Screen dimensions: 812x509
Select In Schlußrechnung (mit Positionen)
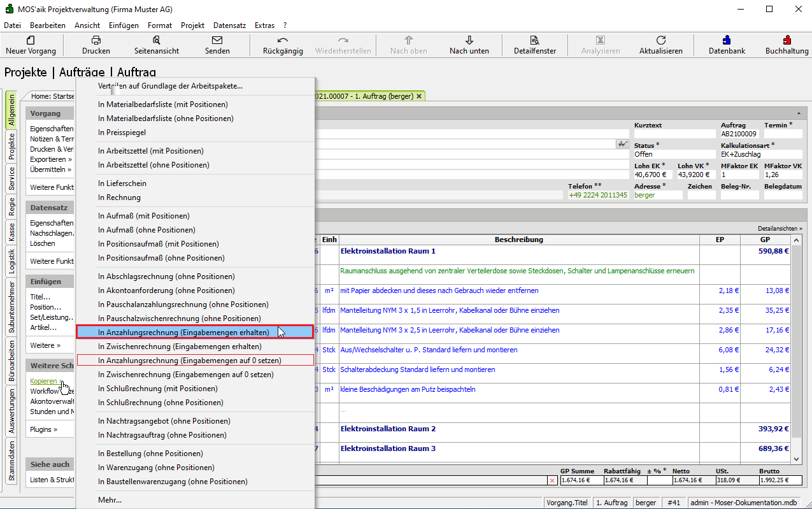[158, 389]
